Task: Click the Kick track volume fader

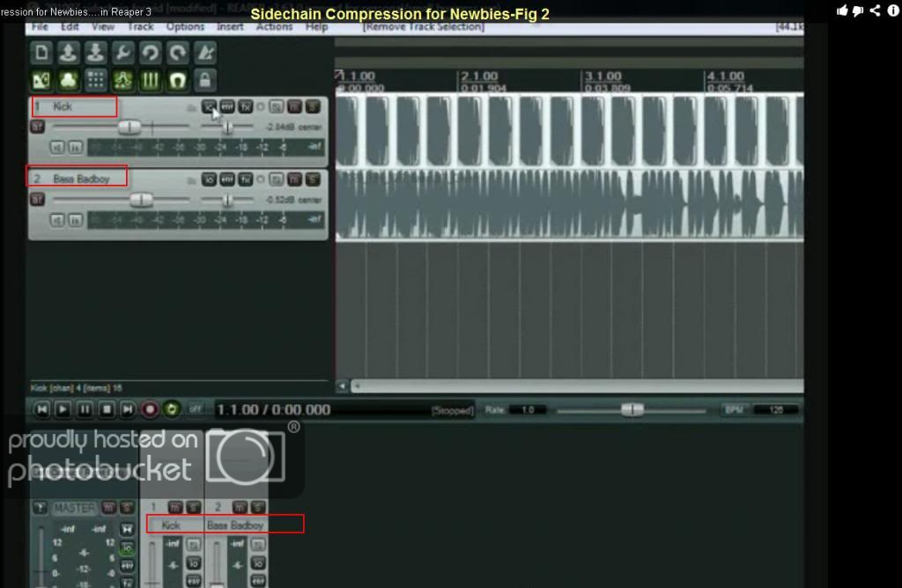Action: click(129, 127)
